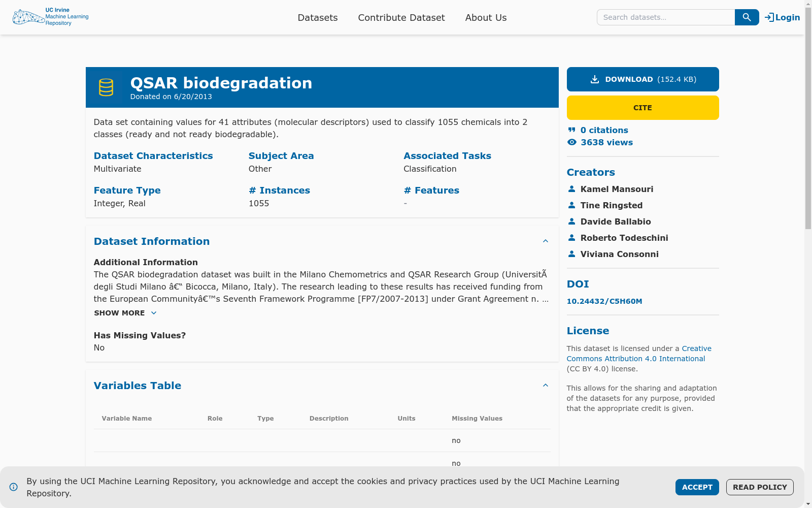Click the person icon beside Davide Ballabio

[572, 221]
